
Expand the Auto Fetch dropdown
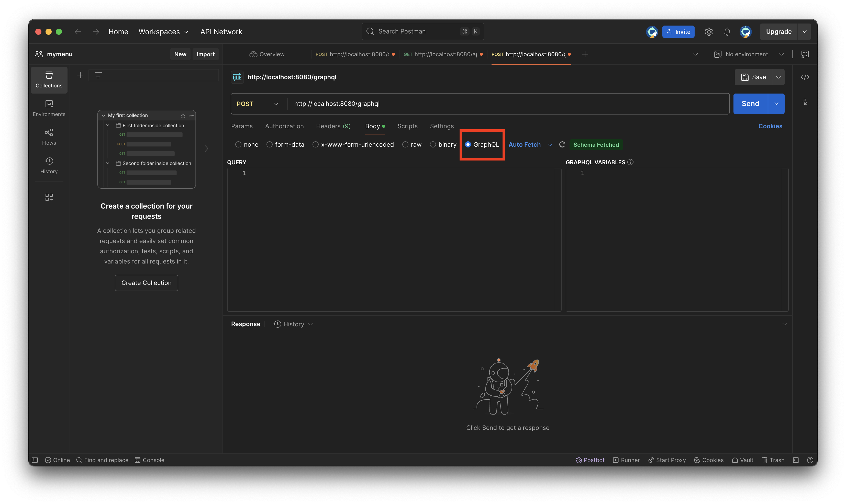[x=550, y=144]
